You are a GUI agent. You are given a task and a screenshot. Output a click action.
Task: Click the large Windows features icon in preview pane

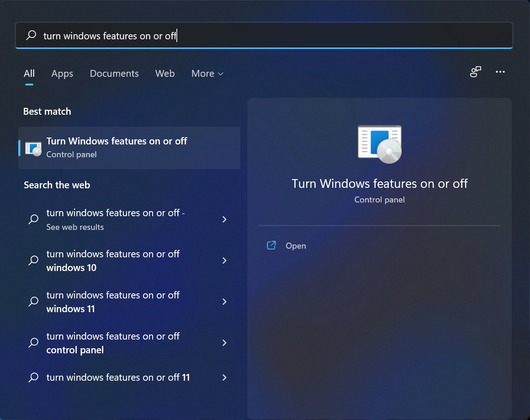(x=380, y=144)
